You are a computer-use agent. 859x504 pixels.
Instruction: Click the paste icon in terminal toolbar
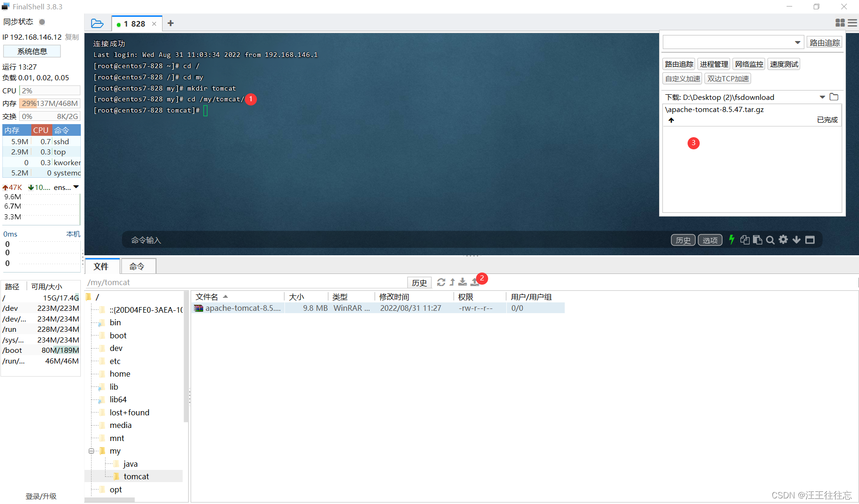click(758, 239)
